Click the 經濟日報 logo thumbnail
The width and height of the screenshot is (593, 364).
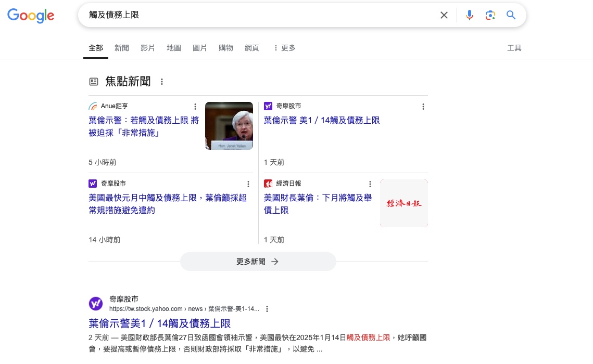pyautogui.click(x=404, y=203)
